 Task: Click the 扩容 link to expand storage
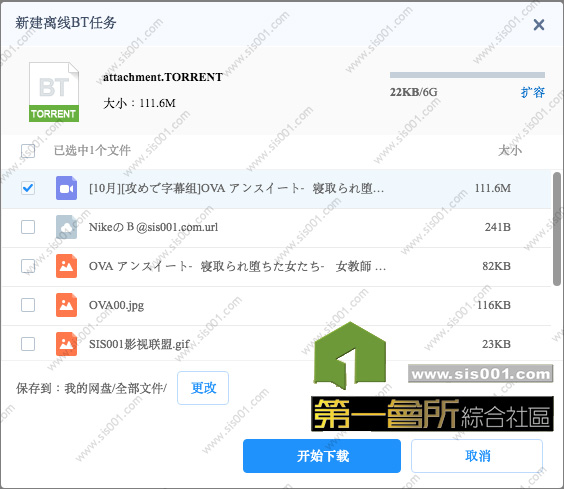click(x=533, y=92)
